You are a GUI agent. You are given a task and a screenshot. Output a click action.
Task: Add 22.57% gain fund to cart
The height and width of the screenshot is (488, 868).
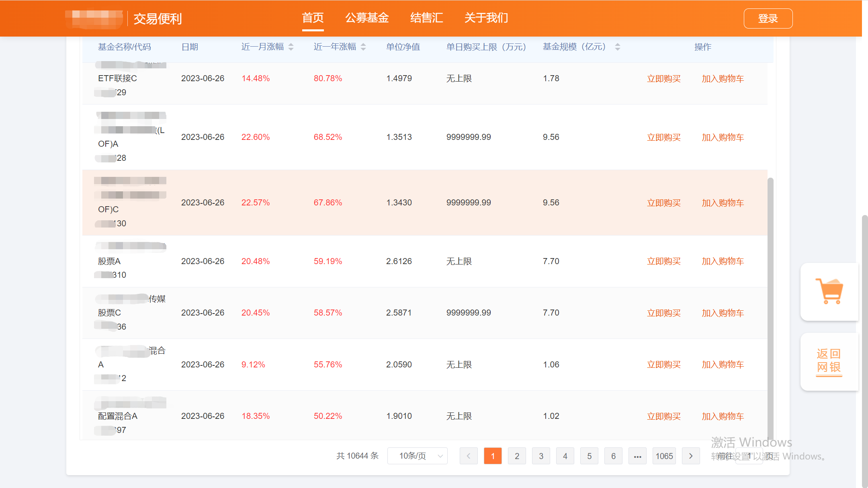723,203
